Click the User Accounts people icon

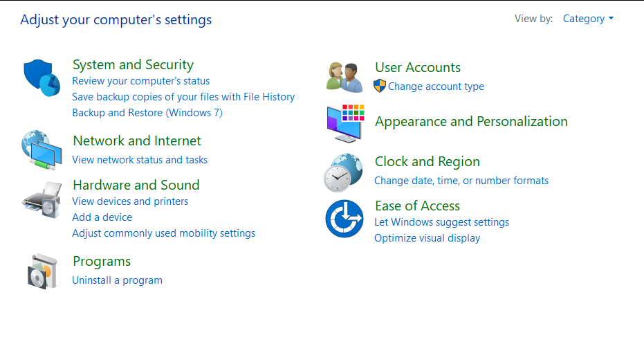[344, 77]
